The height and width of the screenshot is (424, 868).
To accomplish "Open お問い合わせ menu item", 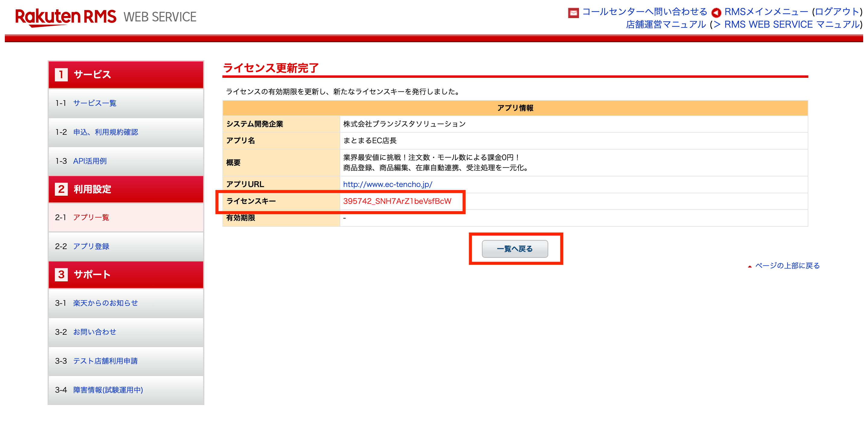I will click(95, 332).
